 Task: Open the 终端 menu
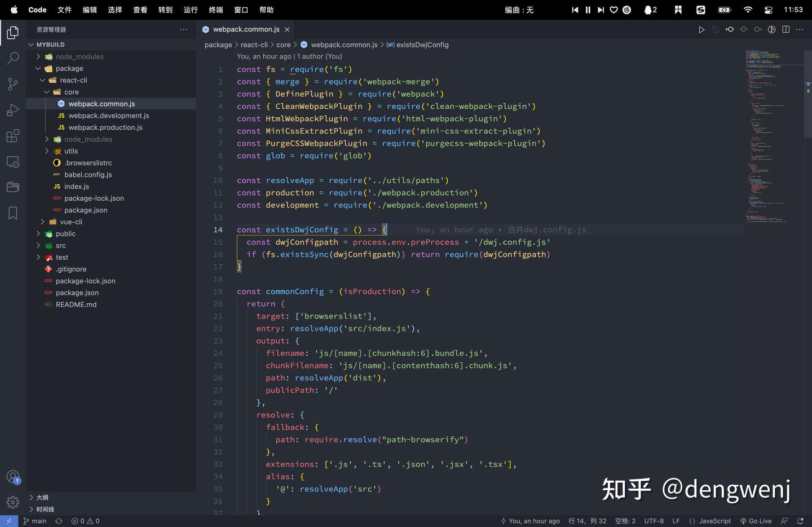coord(215,10)
